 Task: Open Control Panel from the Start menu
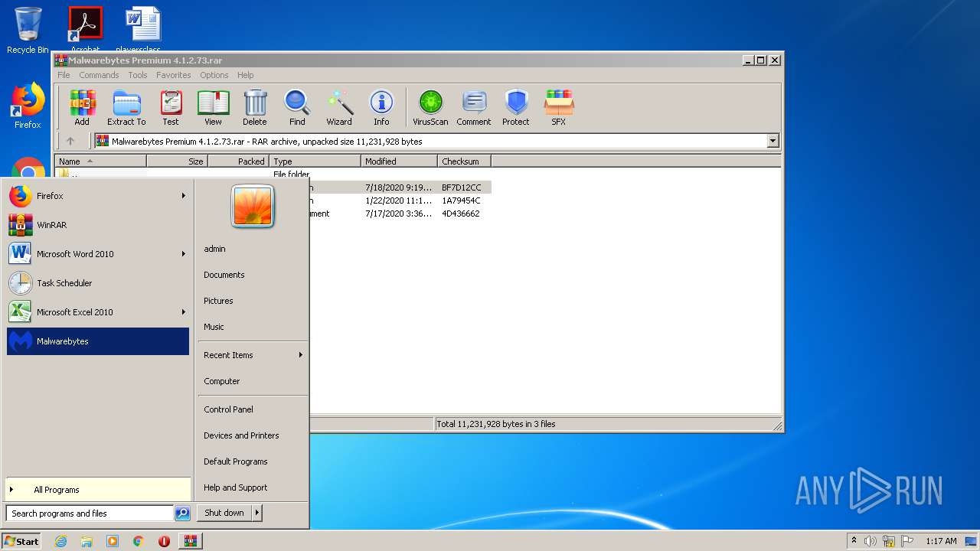pos(228,409)
